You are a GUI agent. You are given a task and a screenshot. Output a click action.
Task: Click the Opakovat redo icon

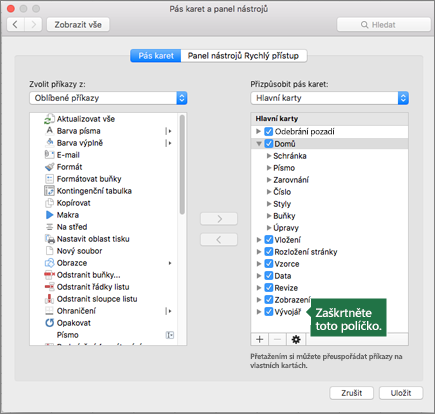(49, 323)
